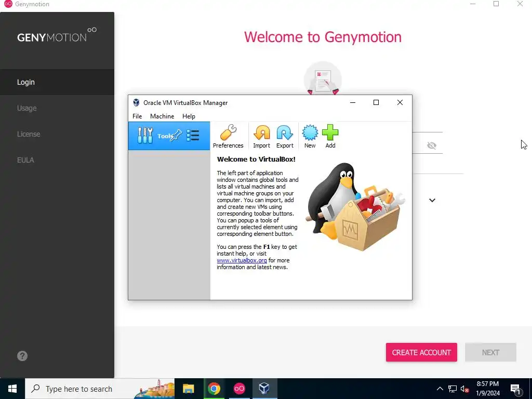Open the Tools list menu icon
This screenshot has height=399, width=532.
(193, 136)
